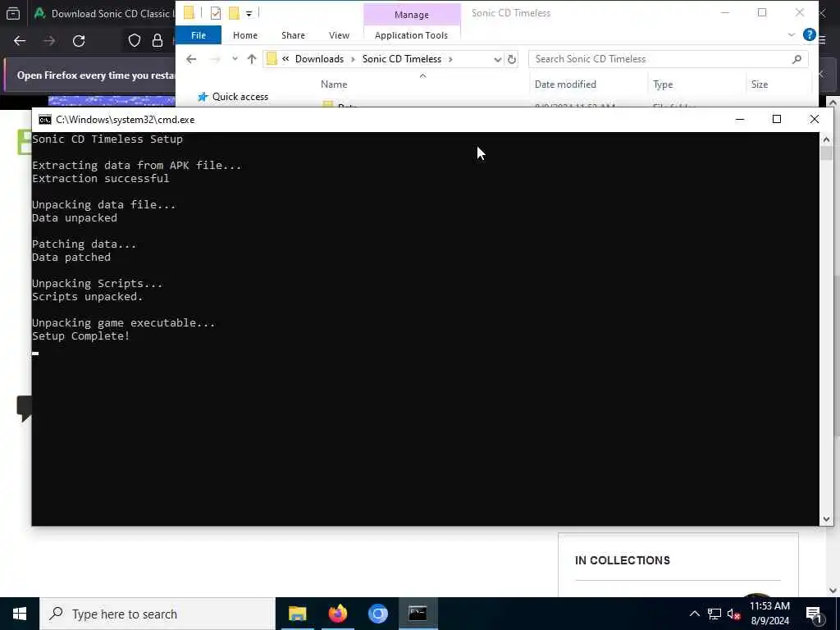The image size is (840, 630).
Task: Open the address bar history dropdown
Action: pos(498,59)
